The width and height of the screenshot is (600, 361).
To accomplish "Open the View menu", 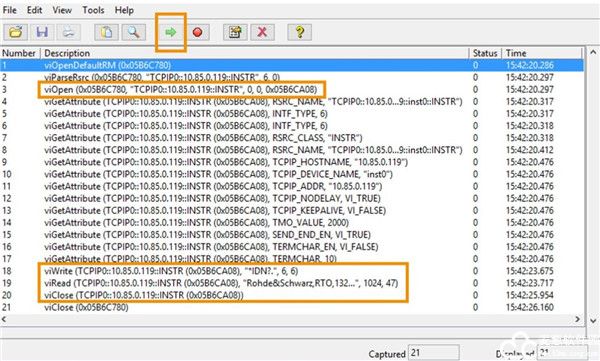I will (x=62, y=10).
